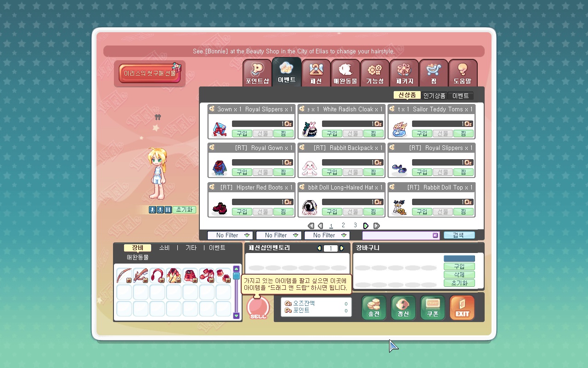Select the 신상품 new items filter

point(407,95)
